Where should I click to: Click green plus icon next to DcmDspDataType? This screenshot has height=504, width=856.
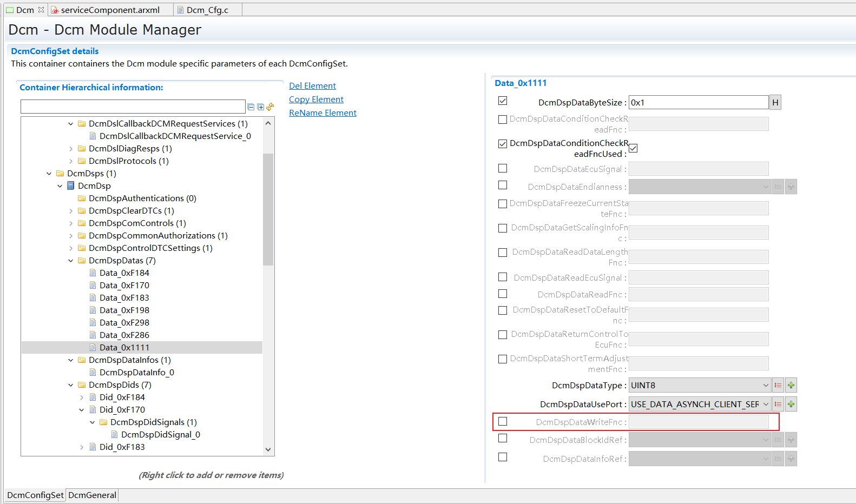(x=791, y=386)
